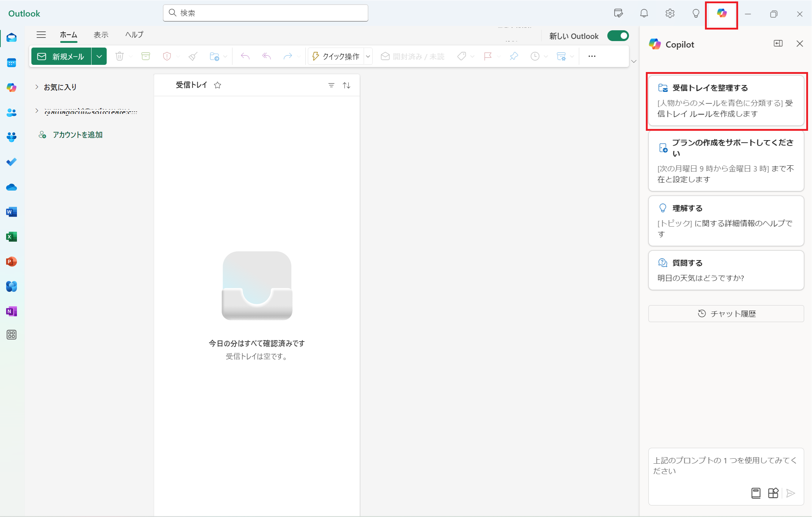The width and height of the screenshot is (812, 517).
Task: Open the Flag dropdown arrow
Action: 499,57
